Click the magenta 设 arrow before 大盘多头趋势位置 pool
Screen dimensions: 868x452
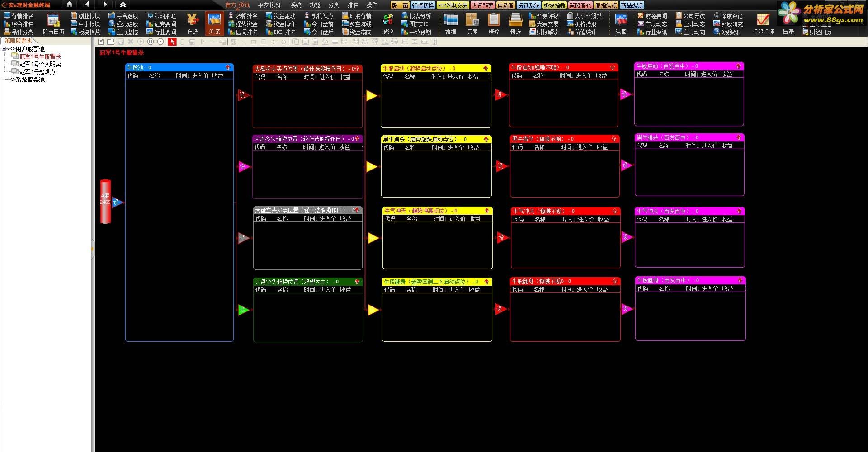pyautogui.click(x=244, y=167)
